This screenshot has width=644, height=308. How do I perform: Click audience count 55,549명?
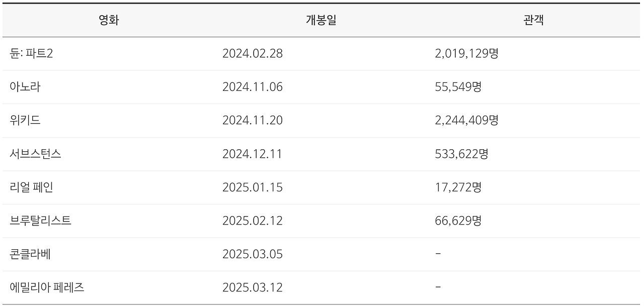coord(458,87)
